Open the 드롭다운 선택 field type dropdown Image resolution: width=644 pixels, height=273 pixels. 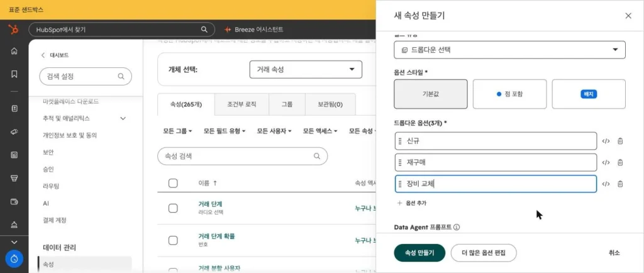point(509,50)
